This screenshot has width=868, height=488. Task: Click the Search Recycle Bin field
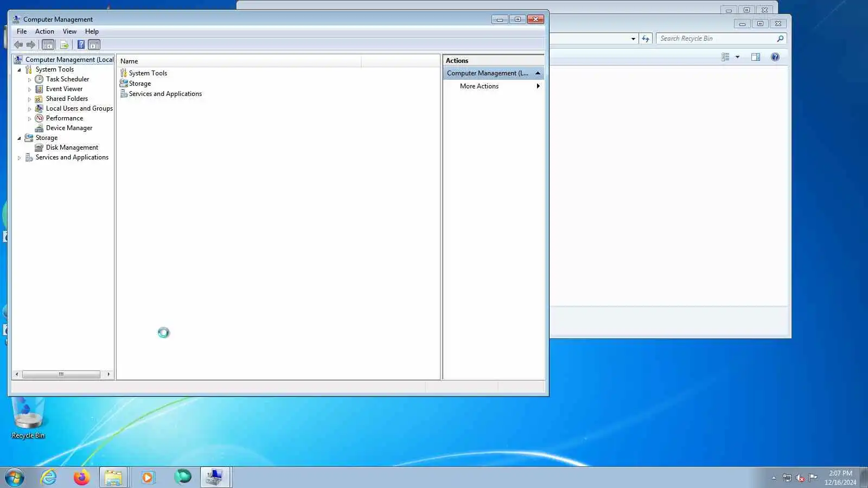pos(716,38)
